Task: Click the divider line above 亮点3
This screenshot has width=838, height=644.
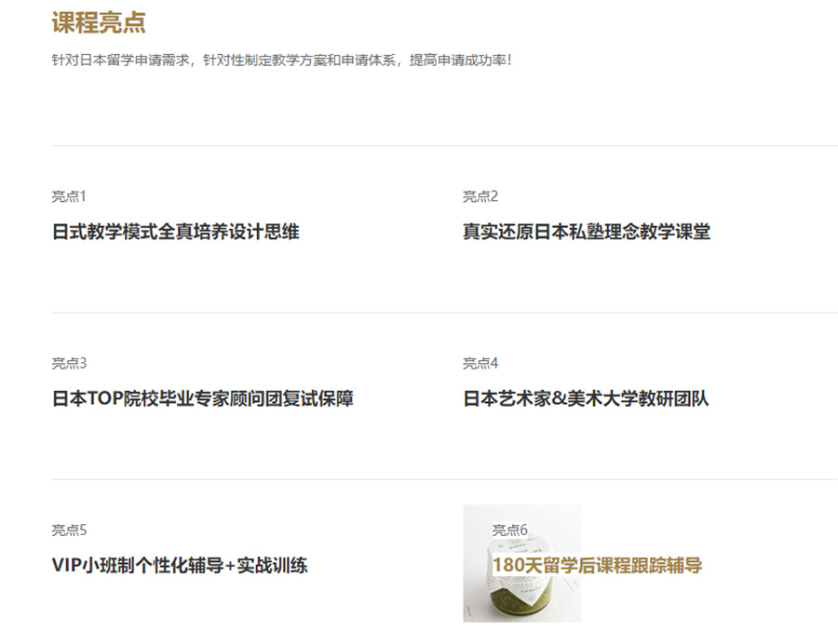Action: (444, 313)
